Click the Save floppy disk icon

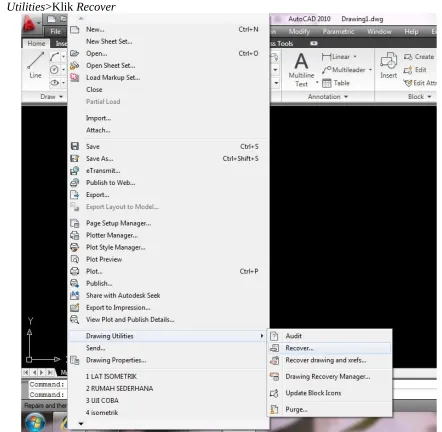[75, 146]
